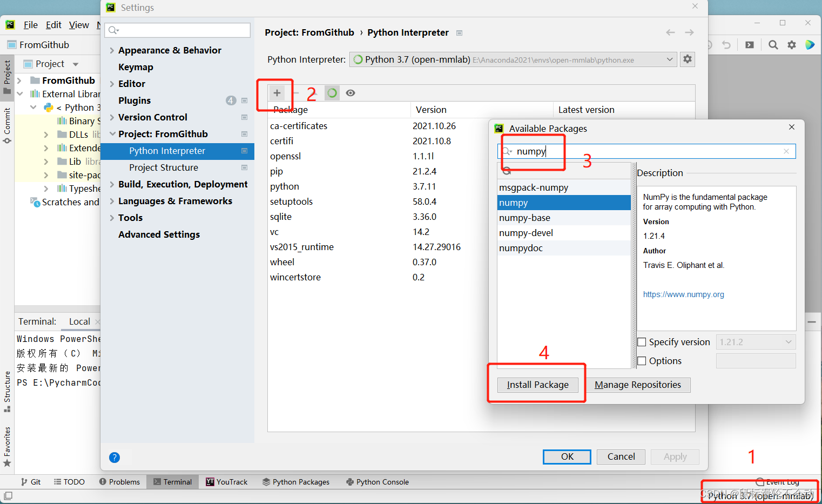Open the Edit menu
The width and height of the screenshot is (822, 504).
(53, 25)
